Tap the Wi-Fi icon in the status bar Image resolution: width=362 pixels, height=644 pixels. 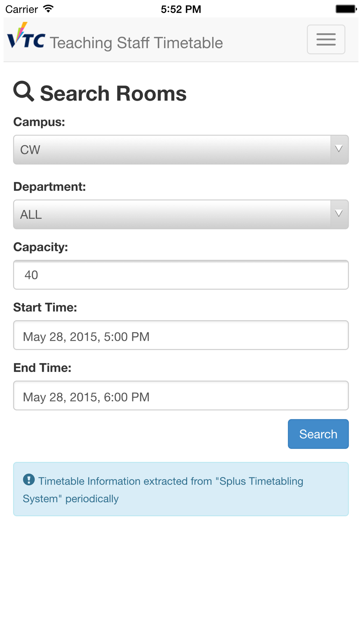click(48, 9)
